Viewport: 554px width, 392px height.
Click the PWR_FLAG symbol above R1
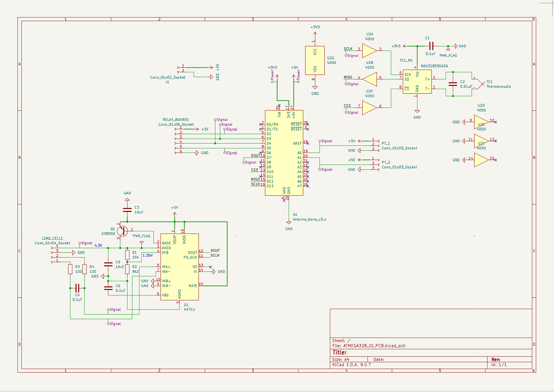141,242
